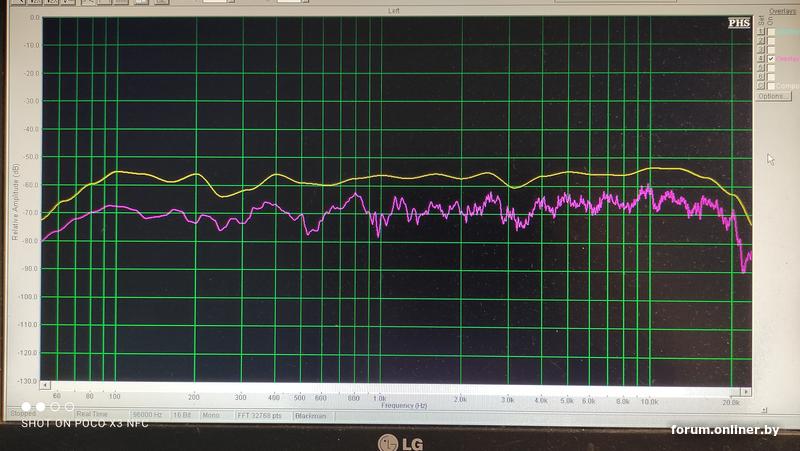This screenshot has width=800, height=451.
Task: Enable the Compute overlay checkbox
Action: tap(770, 86)
